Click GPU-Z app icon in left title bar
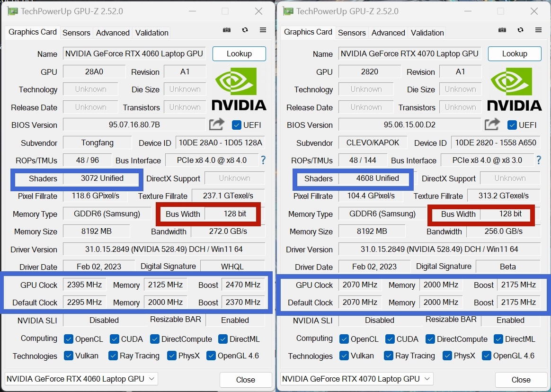 coord(13,11)
